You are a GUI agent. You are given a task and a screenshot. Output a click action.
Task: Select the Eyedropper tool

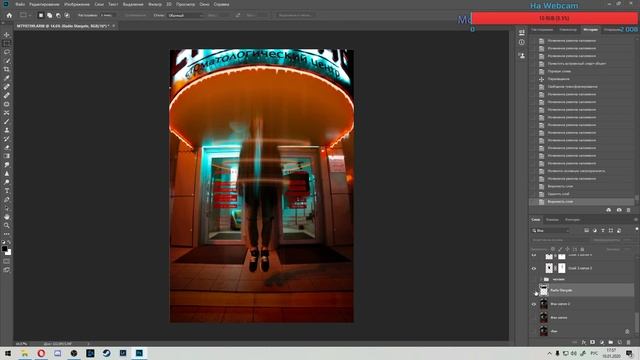pos(7,78)
